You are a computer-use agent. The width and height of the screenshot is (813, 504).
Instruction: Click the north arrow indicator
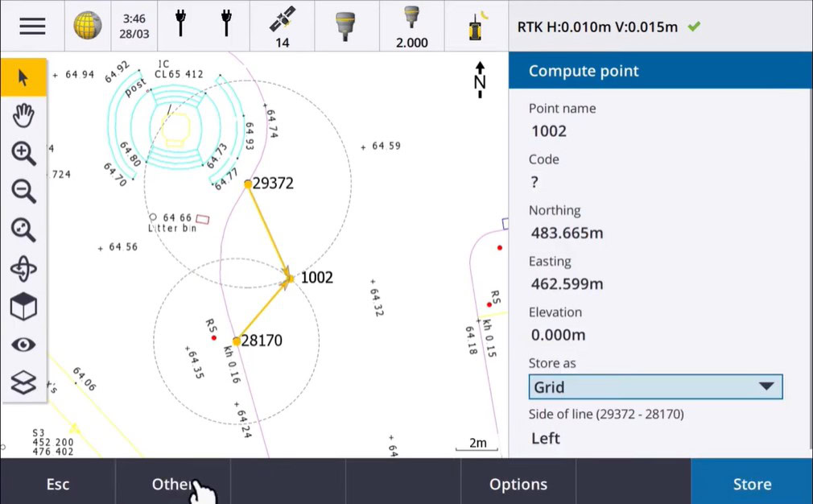480,80
